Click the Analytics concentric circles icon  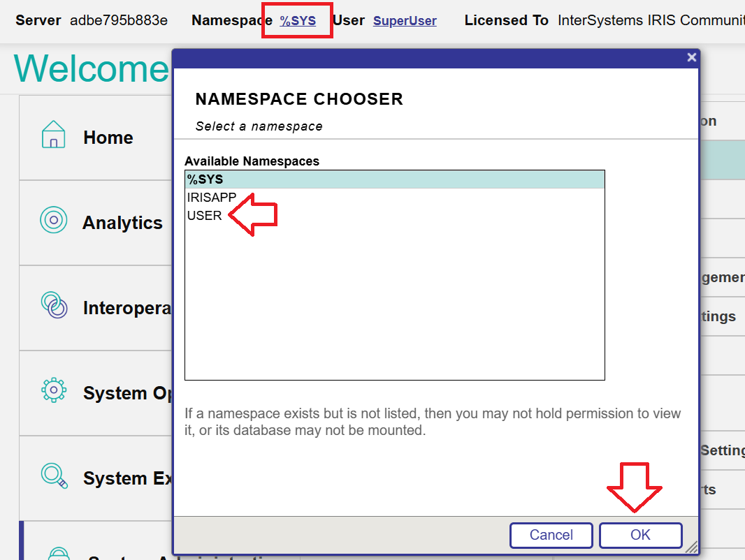[53, 220]
